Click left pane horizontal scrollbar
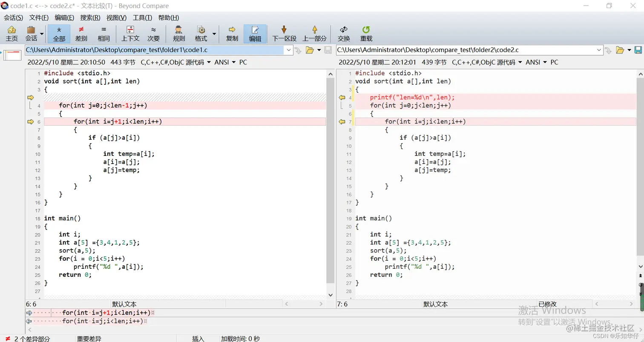Viewport: 644px width, 342px height. point(304,304)
